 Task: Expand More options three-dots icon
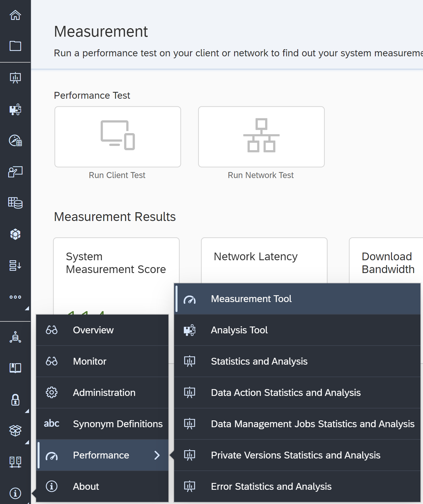pos(15,297)
